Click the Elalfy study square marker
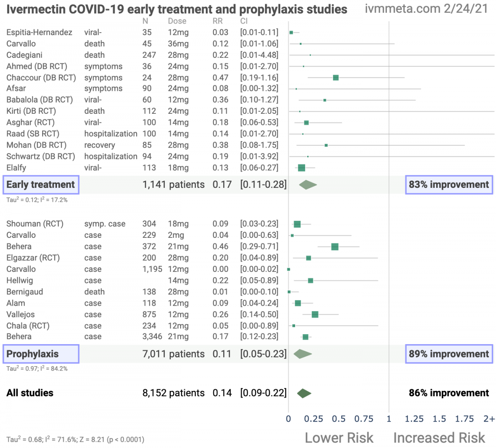This screenshot has width=496, height=448. [301, 168]
